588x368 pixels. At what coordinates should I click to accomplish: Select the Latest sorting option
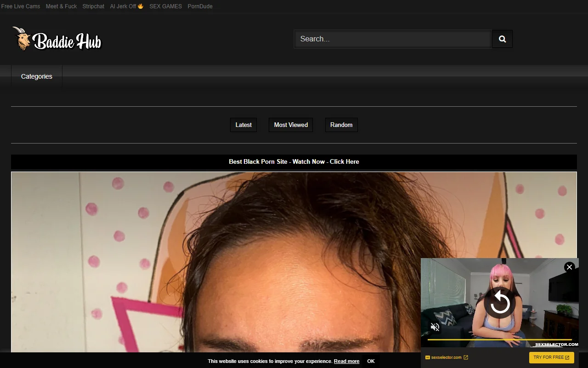tap(243, 125)
